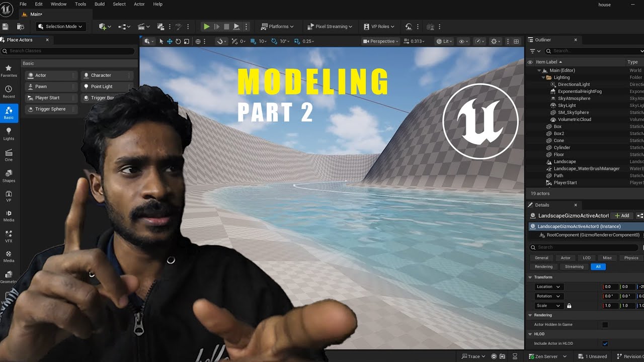This screenshot has height=362, width=644.
Task: Click the Add component button in Details
Action: point(622,216)
